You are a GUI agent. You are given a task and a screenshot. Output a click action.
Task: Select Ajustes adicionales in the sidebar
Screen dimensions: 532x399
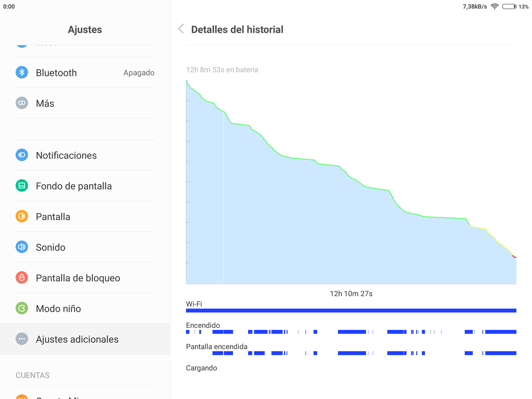click(x=85, y=339)
